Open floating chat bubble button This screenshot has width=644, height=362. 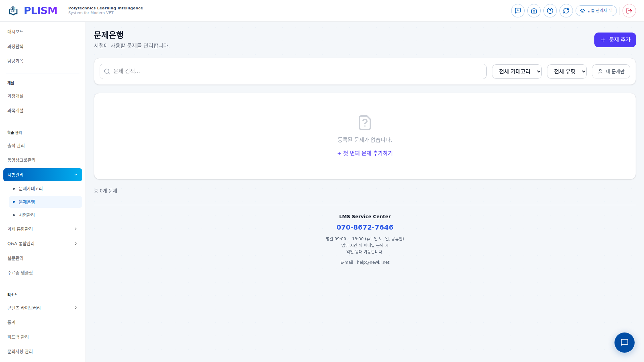pos(624,342)
